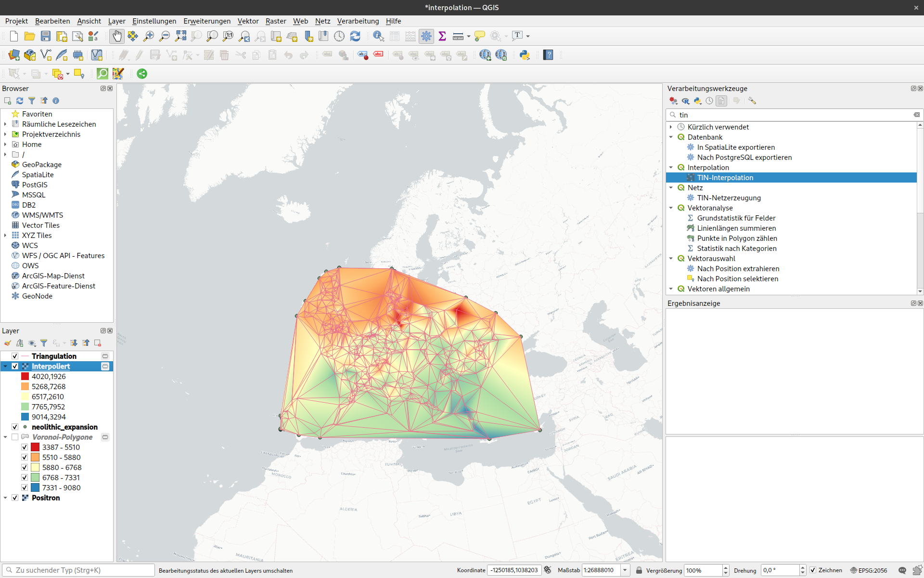Select TIN-Netzerzeugung algorithm

pos(729,198)
